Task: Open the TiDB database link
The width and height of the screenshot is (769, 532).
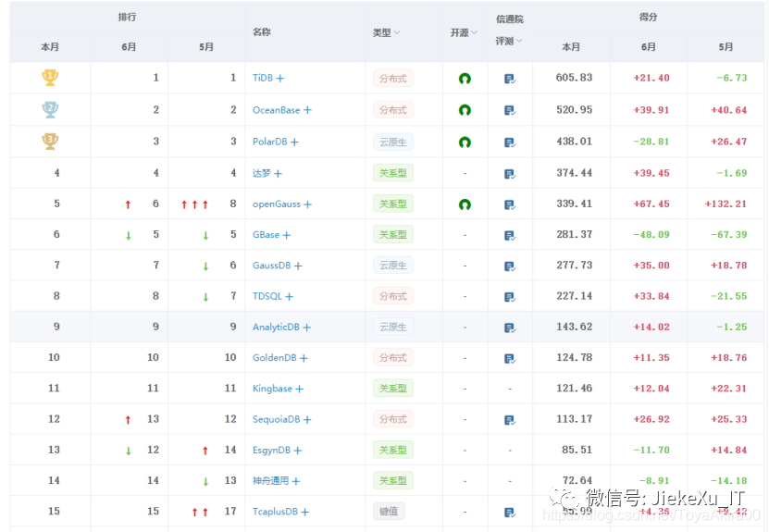Action: [x=263, y=78]
